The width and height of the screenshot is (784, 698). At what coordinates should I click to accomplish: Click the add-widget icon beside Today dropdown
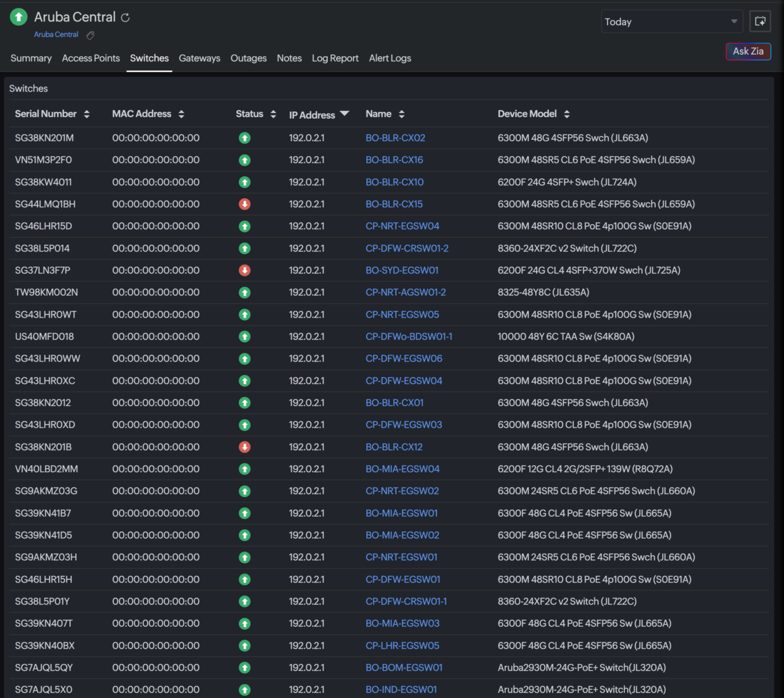click(760, 22)
